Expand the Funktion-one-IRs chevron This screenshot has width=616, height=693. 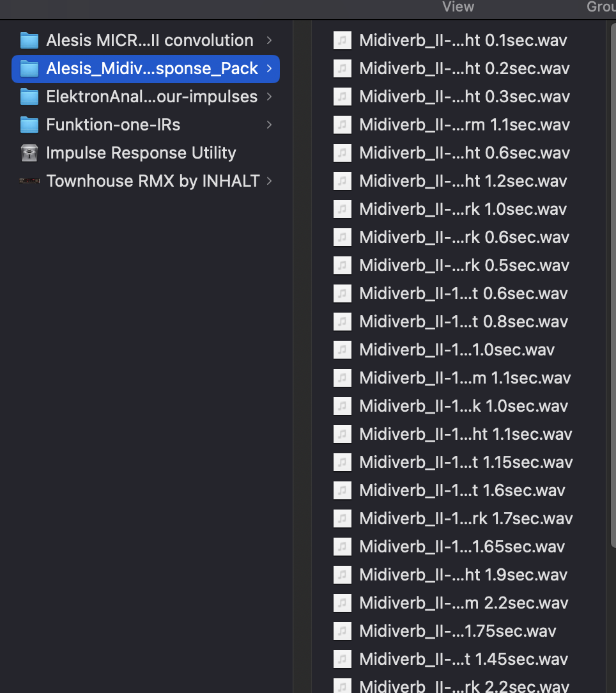click(x=269, y=125)
